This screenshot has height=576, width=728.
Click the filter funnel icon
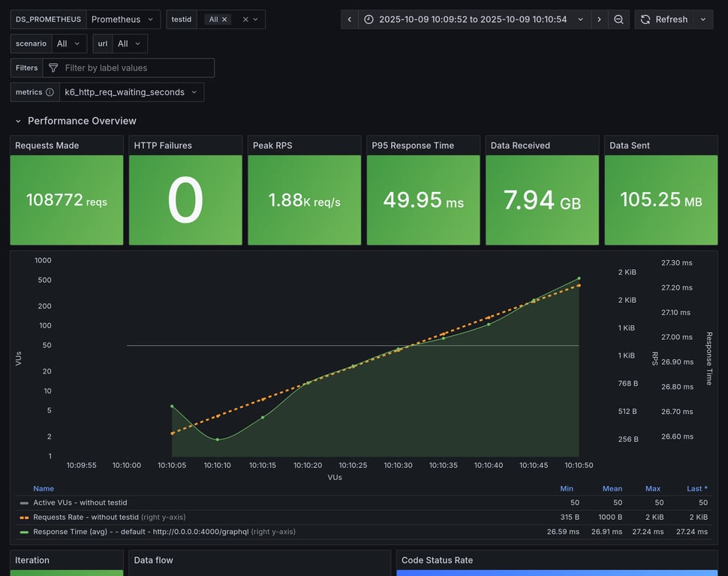pos(53,68)
